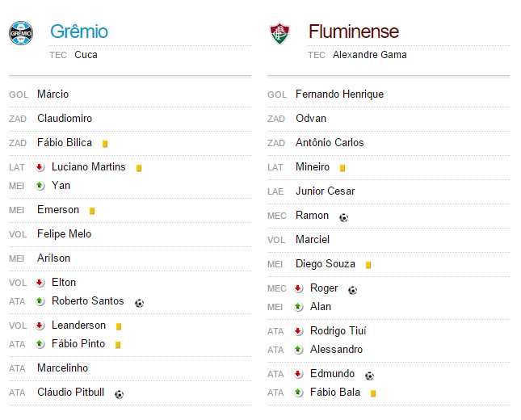Select coach name Cuca

click(86, 55)
